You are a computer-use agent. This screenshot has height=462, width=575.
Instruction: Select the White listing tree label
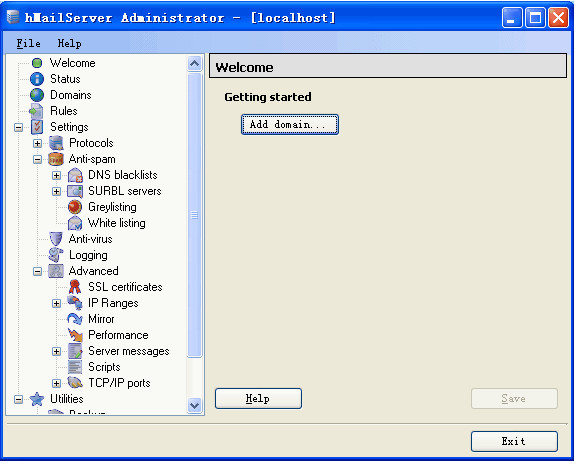[x=117, y=223]
